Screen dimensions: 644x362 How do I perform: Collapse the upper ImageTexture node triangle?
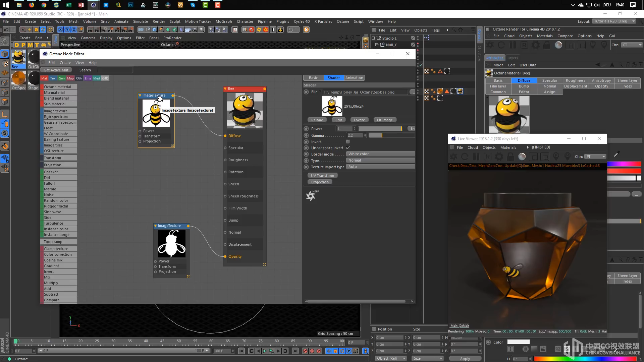[140, 96]
